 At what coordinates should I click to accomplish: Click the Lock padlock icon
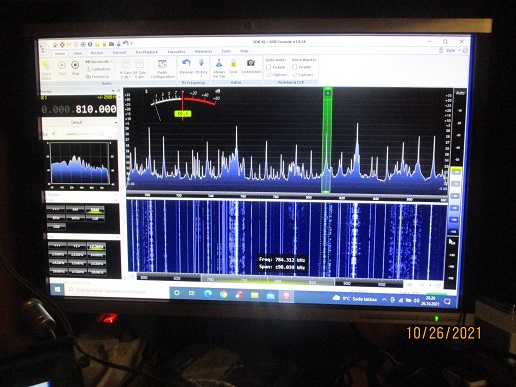click(233, 63)
